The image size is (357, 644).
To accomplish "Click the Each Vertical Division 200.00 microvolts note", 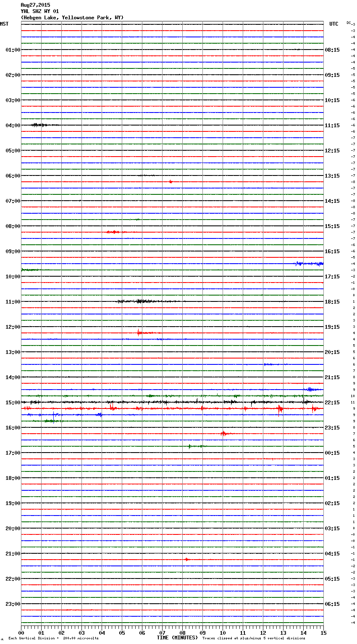I will pos(53,638).
